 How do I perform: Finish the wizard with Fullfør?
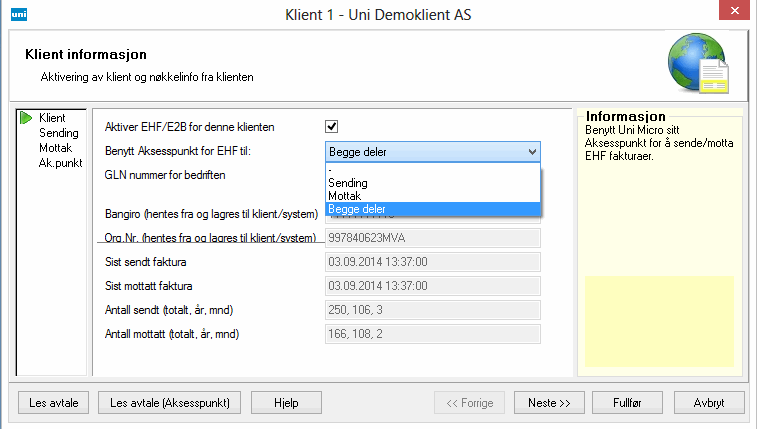[x=627, y=402]
